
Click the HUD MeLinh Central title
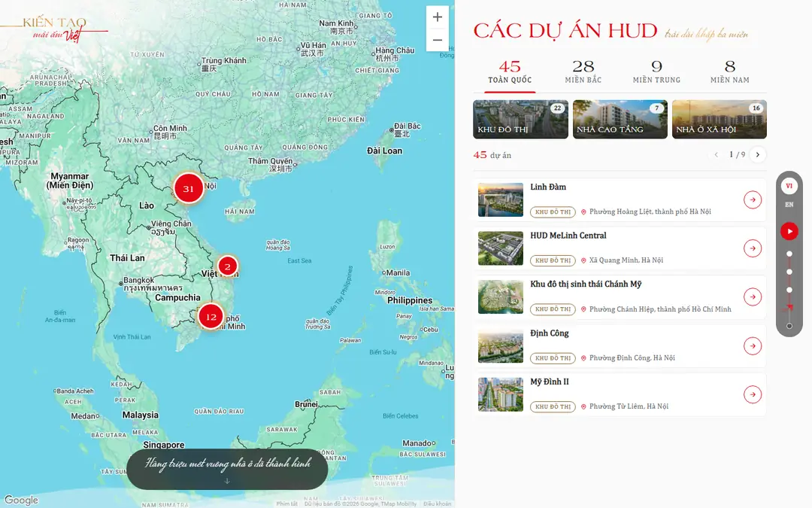click(568, 236)
